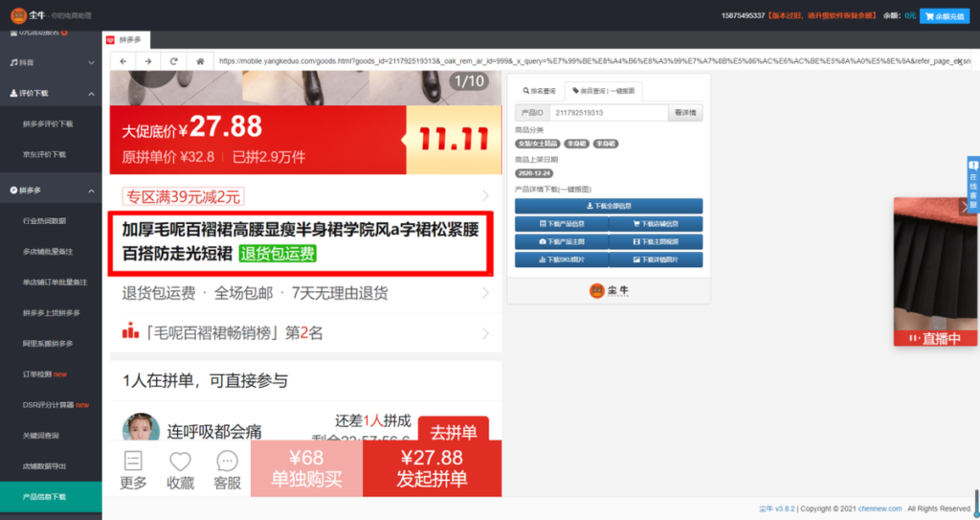
Task: Open 拼多多评价下载 in the sidebar
Action: click(48, 124)
